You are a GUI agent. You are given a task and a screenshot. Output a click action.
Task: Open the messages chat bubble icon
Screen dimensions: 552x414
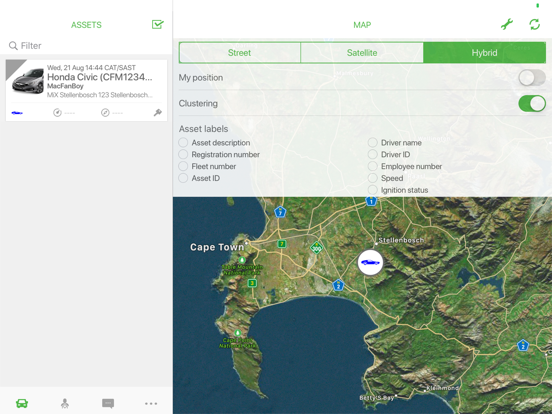108,403
